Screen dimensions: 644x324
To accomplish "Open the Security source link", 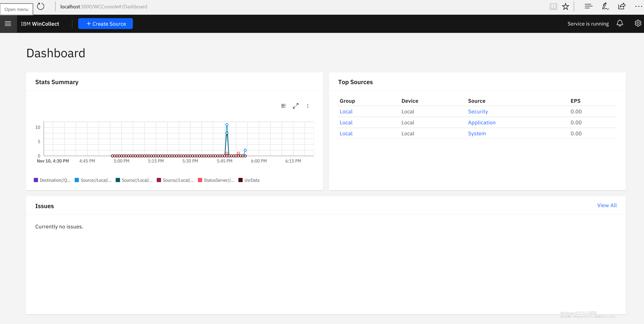I will coord(478,112).
